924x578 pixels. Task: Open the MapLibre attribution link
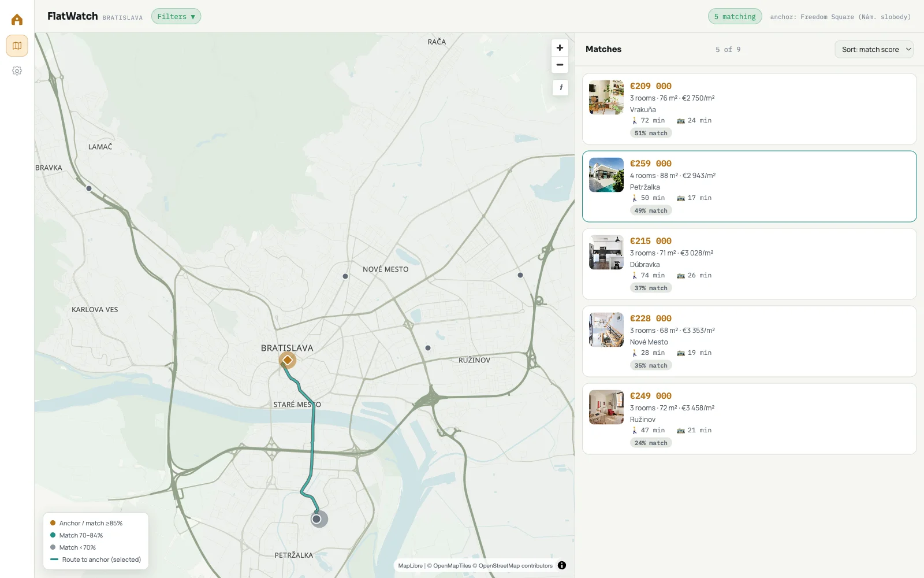click(x=410, y=566)
